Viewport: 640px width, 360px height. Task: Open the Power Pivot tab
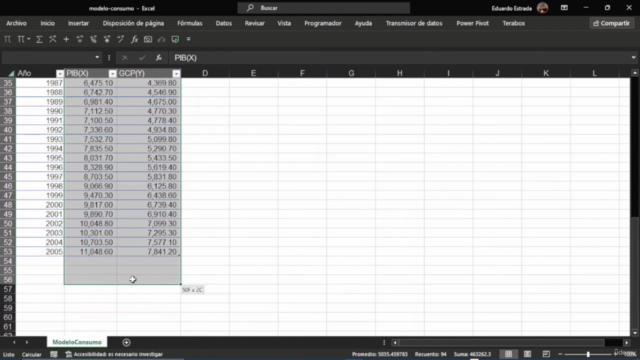[x=472, y=23]
